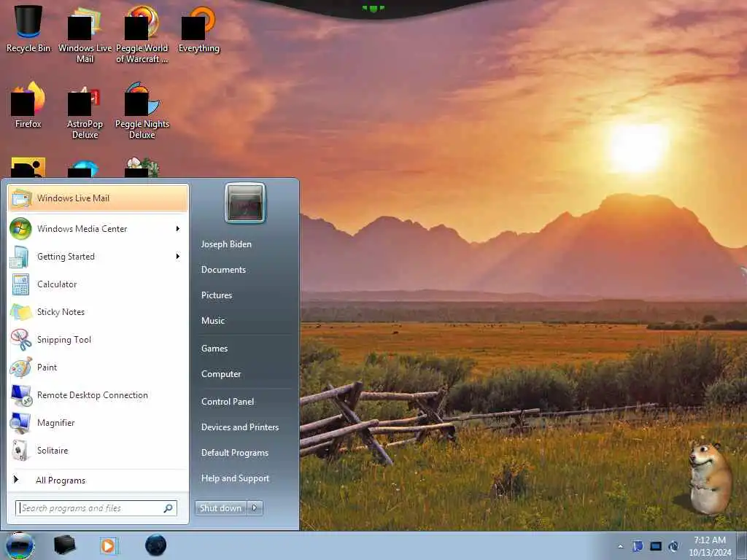
Task: Click the volume tray icon
Action: click(x=673, y=546)
